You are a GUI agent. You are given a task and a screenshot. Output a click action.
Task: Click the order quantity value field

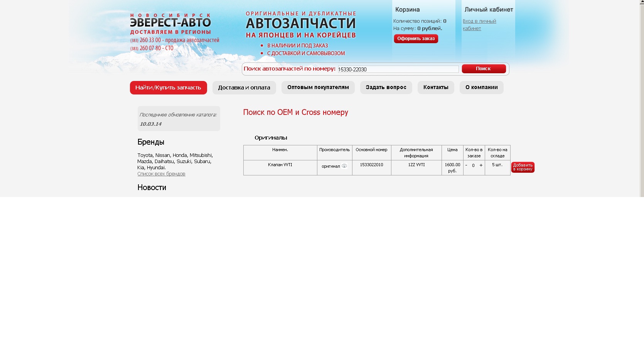[474, 165]
